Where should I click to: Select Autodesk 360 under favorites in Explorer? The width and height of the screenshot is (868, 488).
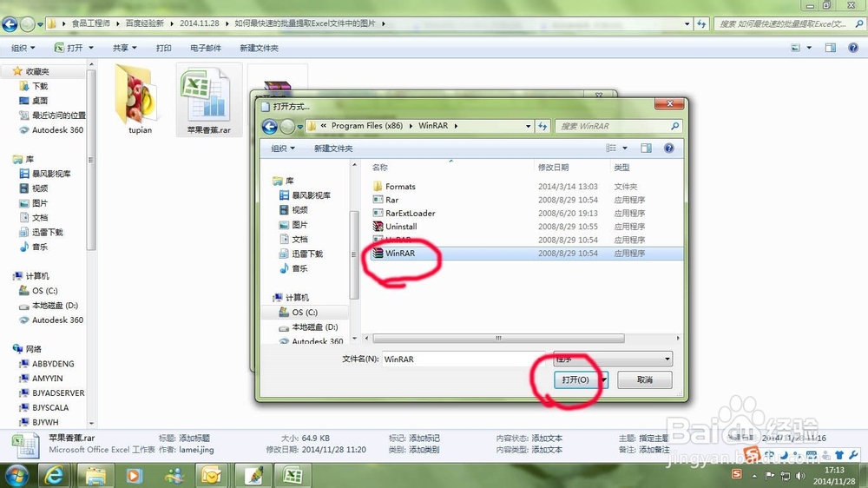click(57, 130)
